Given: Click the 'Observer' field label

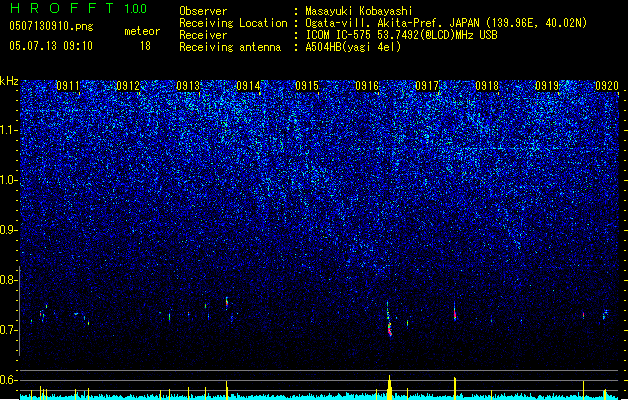Looking at the screenshot, I should pos(203,11).
